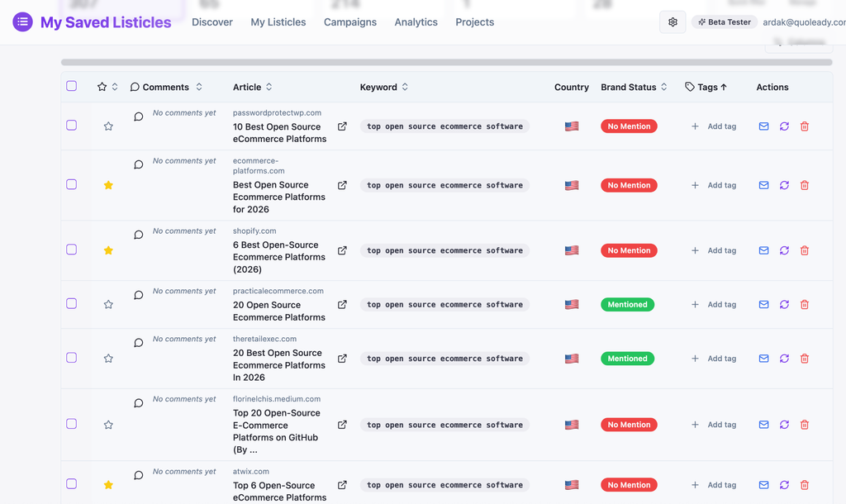The image size is (846, 504).
Task: Click Add tag in passwordprotectwp.com row
Action: click(x=713, y=126)
